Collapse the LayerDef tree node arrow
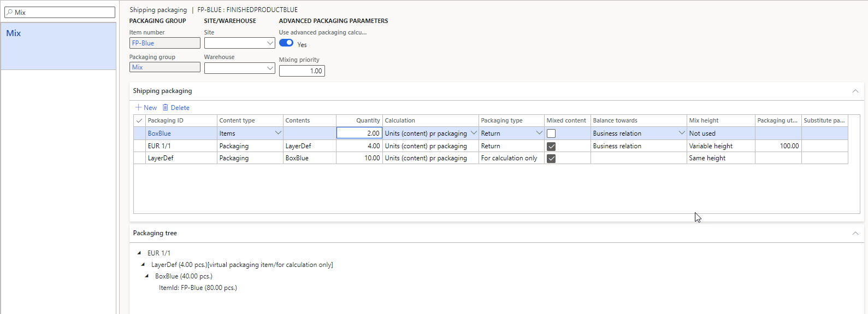The image size is (868, 314). click(143, 264)
